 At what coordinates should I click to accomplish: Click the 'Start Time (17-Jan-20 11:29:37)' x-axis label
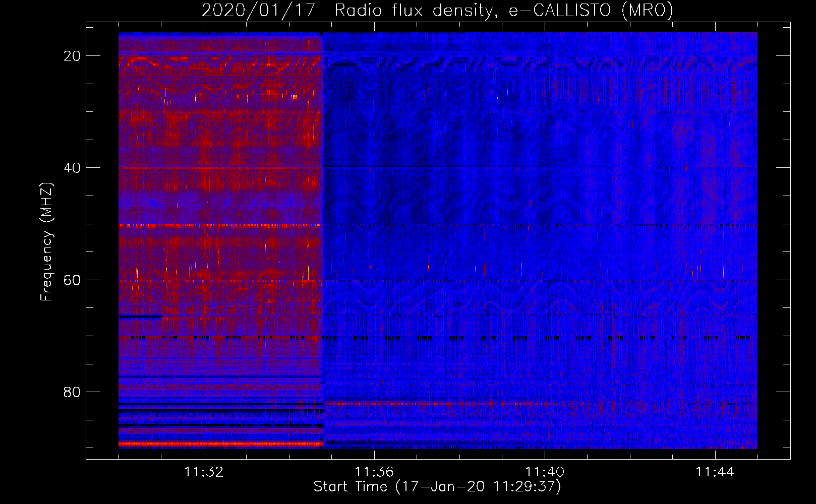pyautogui.click(x=437, y=487)
